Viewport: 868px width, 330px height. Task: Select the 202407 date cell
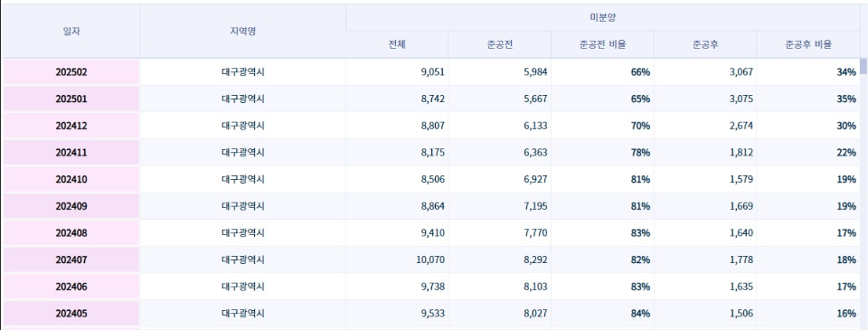click(71, 259)
